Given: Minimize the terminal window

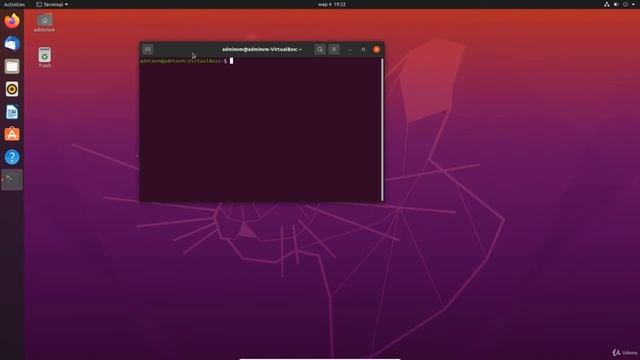Looking at the screenshot, I should point(350,49).
